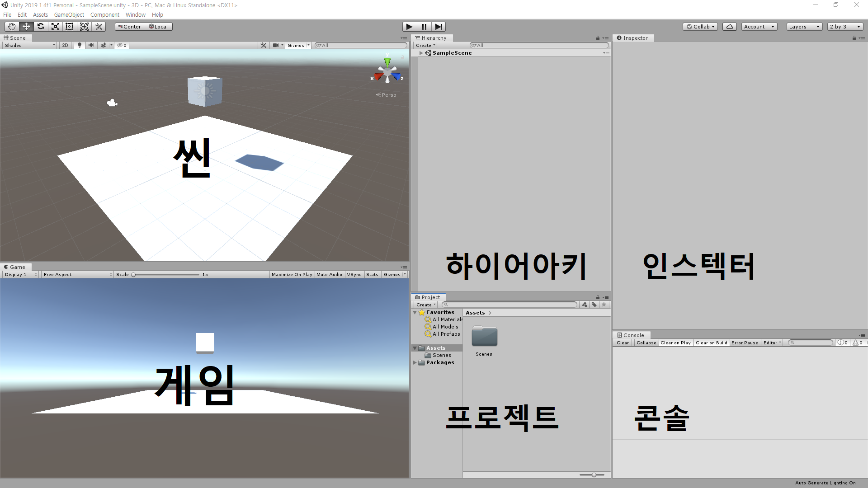The width and height of the screenshot is (868, 488).
Task: Toggle Maximize On Play
Action: (292, 275)
